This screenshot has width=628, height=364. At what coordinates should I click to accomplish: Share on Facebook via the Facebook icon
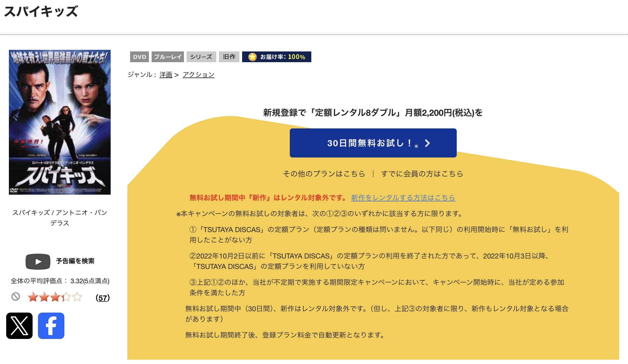(x=51, y=326)
